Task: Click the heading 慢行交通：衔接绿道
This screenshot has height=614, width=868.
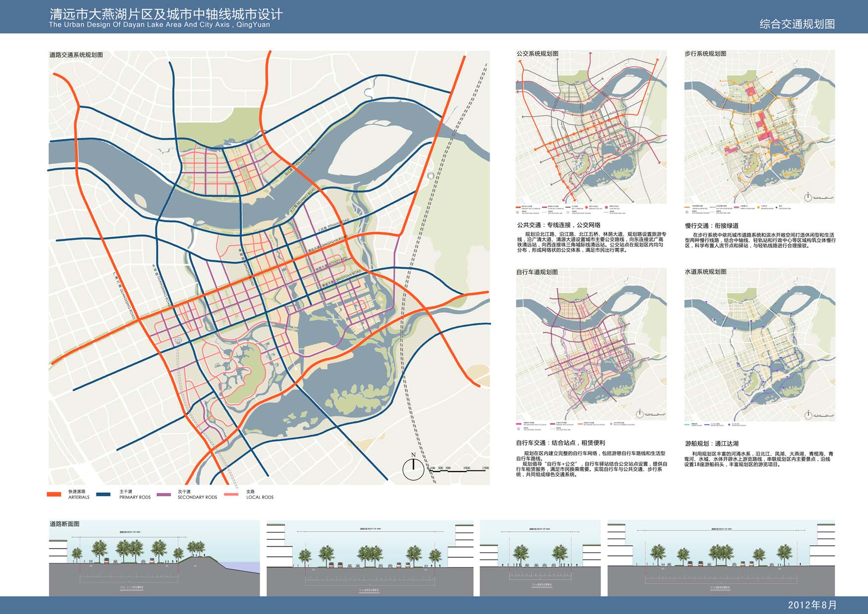Action: pos(712,226)
